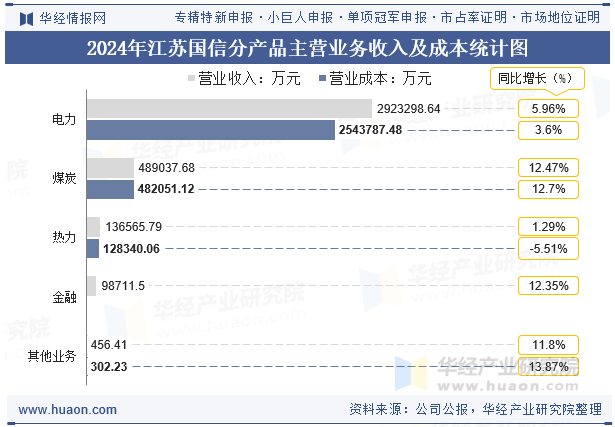615x427 pixels.
Task: Click the value 302.23
Action: [109, 367]
